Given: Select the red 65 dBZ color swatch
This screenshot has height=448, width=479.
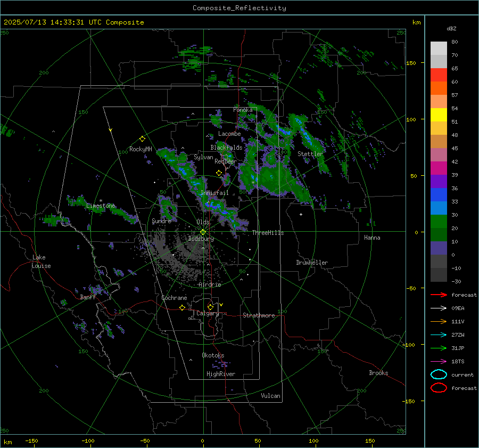Looking at the screenshot, I should [439, 75].
